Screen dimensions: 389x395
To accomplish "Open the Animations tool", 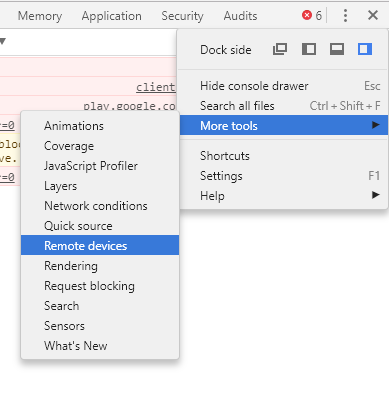I will click(x=100, y=126).
